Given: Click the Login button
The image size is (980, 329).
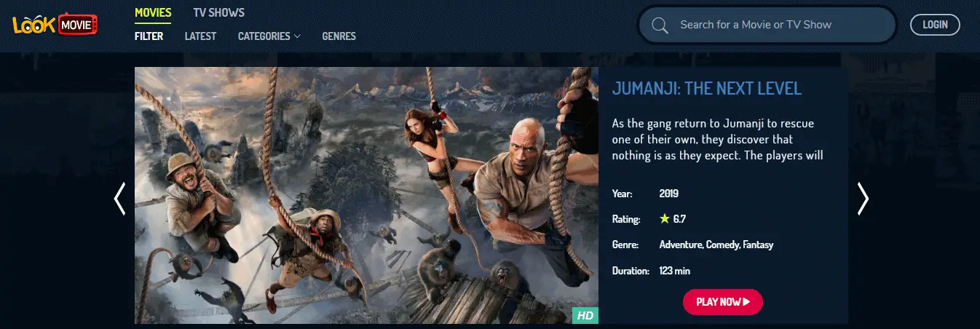Looking at the screenshot, I should 935,25.
